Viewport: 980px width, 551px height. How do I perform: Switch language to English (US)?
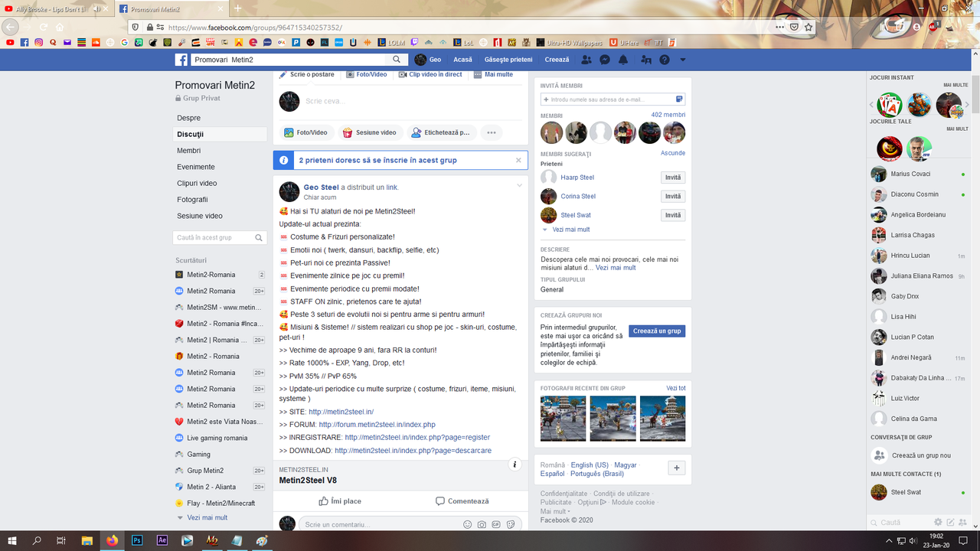pos(590,465)
